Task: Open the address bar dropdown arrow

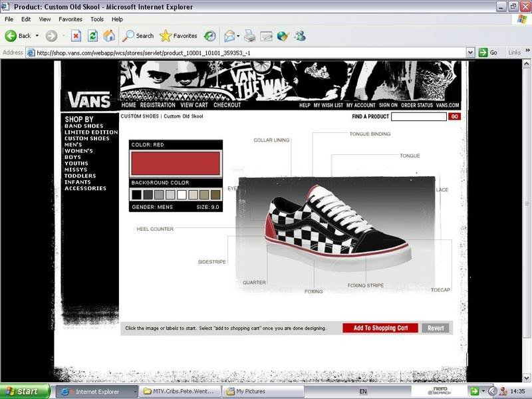Action: (470, 53)
